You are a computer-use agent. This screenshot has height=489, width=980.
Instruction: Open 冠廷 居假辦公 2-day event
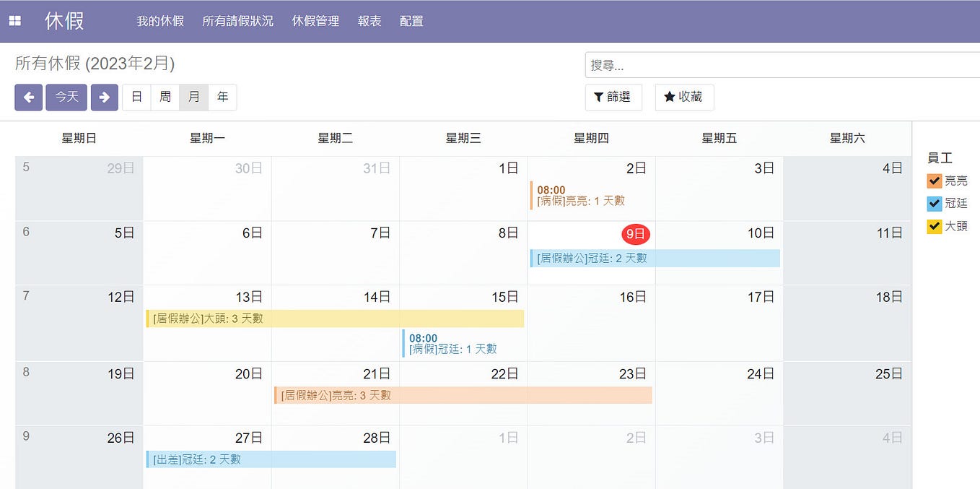tap(655, 258)
